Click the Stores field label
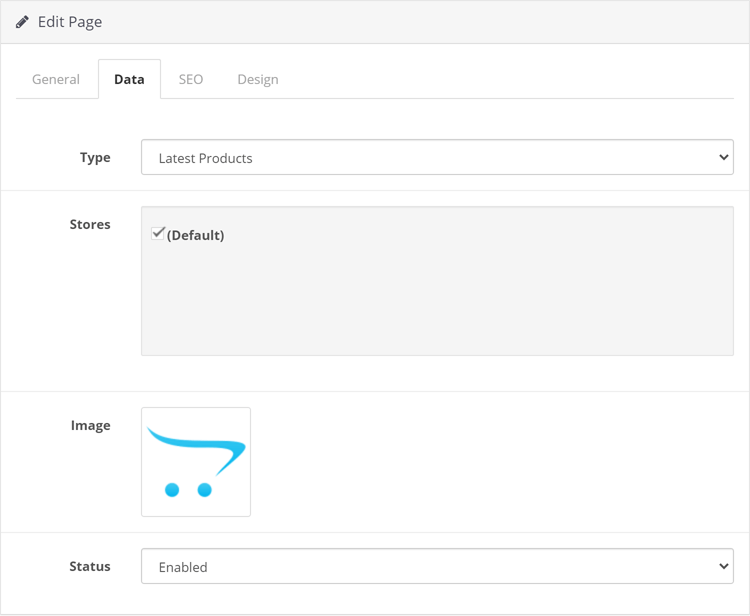Screen dimensions: 750x616 (90, 224)
